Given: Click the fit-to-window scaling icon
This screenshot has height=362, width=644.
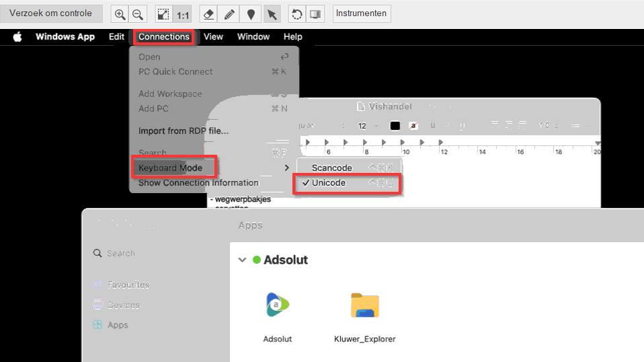Looking at the screenshot, I should (x=163, y=14).
